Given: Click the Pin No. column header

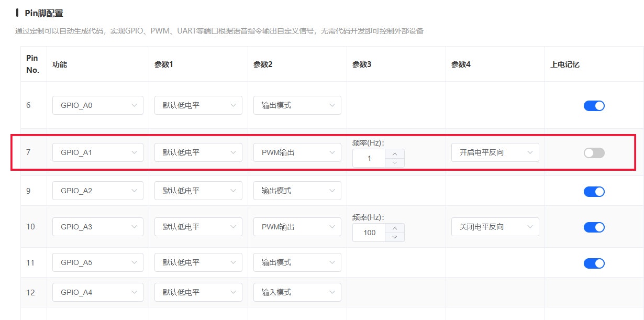Looking at the screenshot, I should [x=32, y=64].
